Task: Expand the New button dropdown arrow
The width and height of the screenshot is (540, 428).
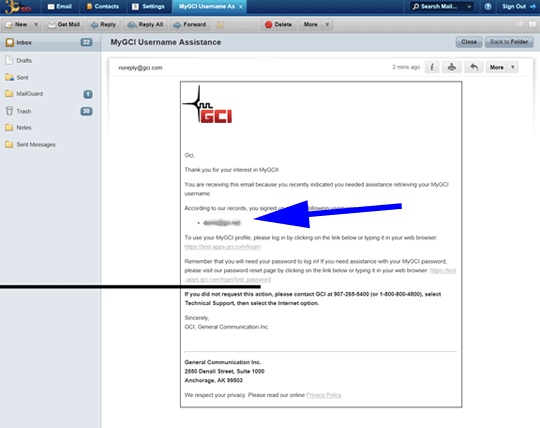Action: (x=36, y=24)
